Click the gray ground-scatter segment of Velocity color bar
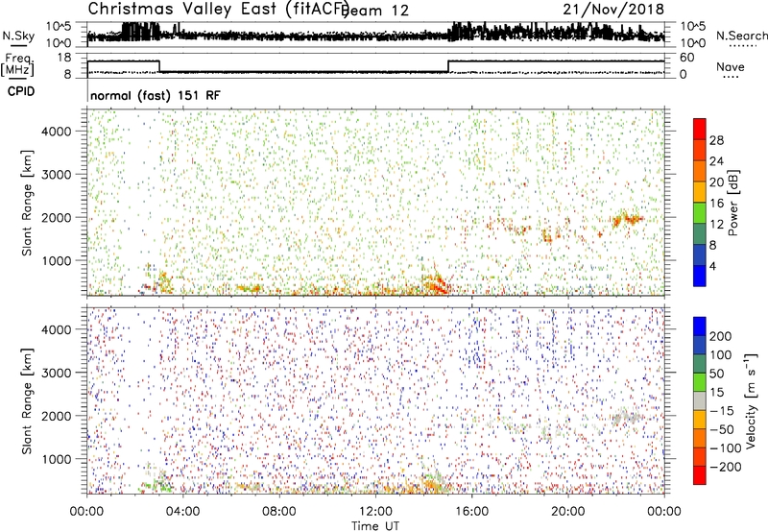 click(700, 400)
